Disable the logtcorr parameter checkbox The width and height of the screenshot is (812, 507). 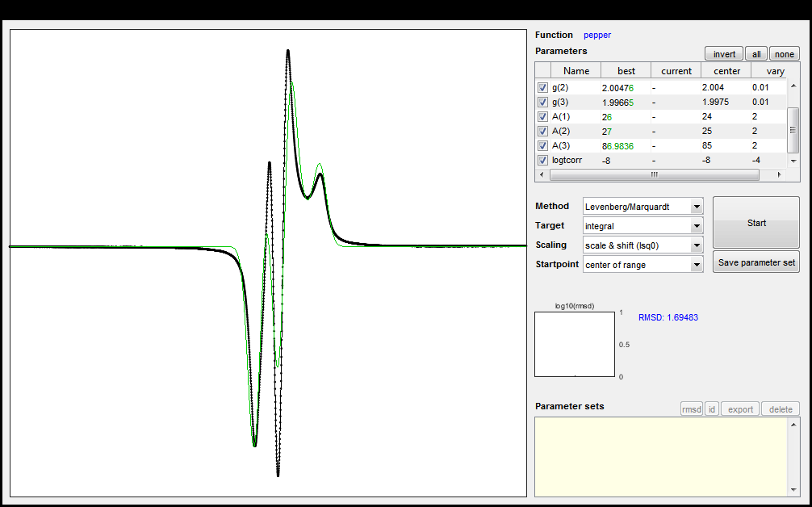click(542, 160)
